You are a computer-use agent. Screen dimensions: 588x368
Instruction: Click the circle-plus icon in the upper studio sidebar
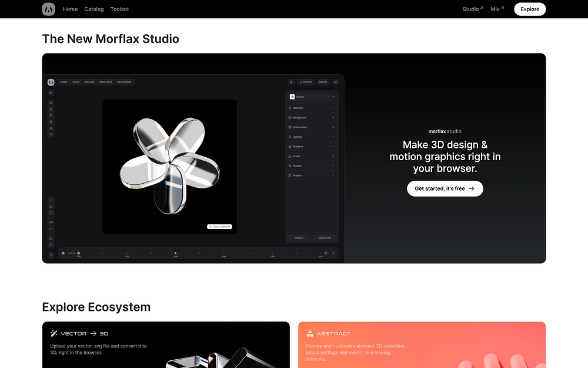pyautogui.click(x=51, y=122)
